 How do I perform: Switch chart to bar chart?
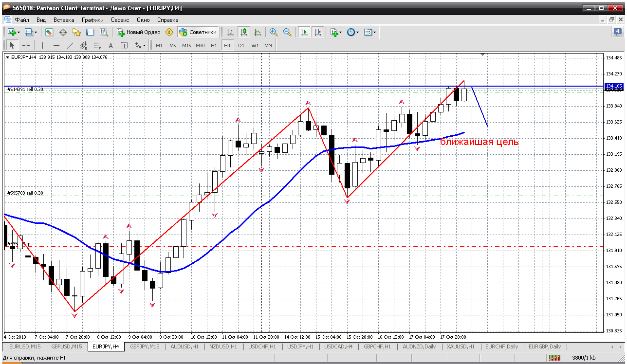[x=230, y=32]
